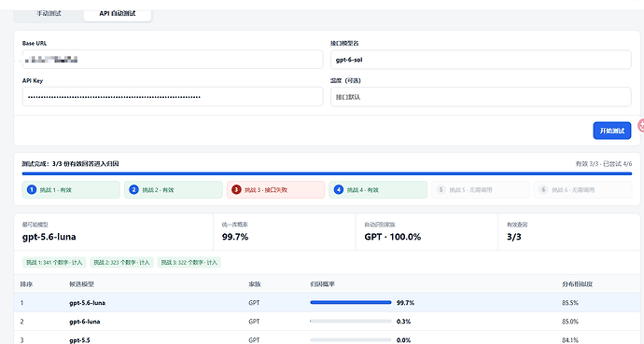The image size is (644, 344).
Task: Click the 测试完成 3/3 summary text
Action: pyautogui.click(x=70, y=164)
